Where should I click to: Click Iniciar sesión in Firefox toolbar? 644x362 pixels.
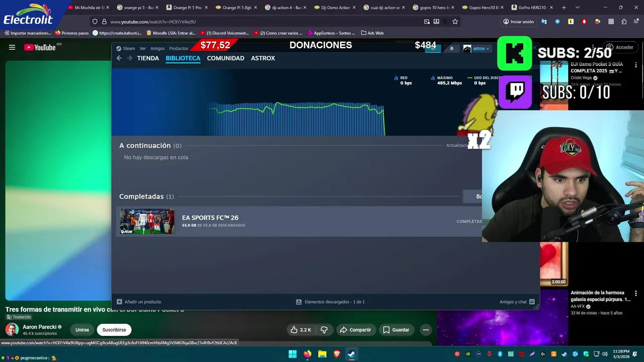point(518,22)
